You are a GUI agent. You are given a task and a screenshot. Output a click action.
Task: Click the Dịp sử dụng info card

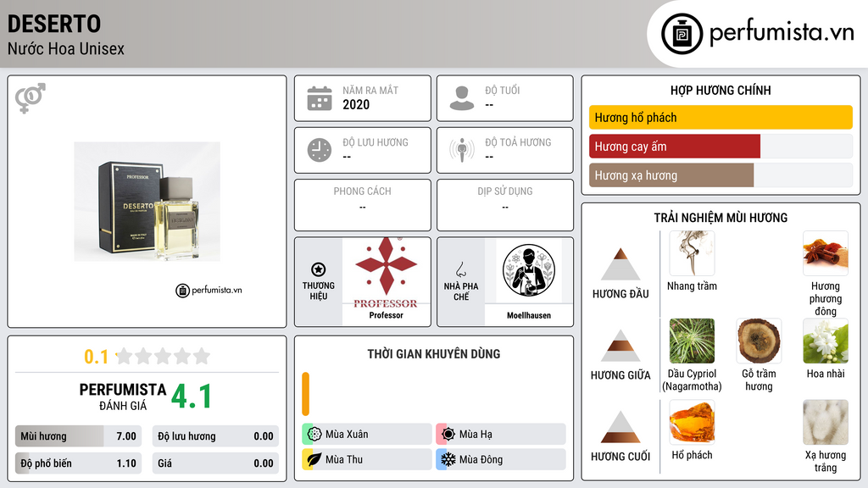tap(505, 205)
